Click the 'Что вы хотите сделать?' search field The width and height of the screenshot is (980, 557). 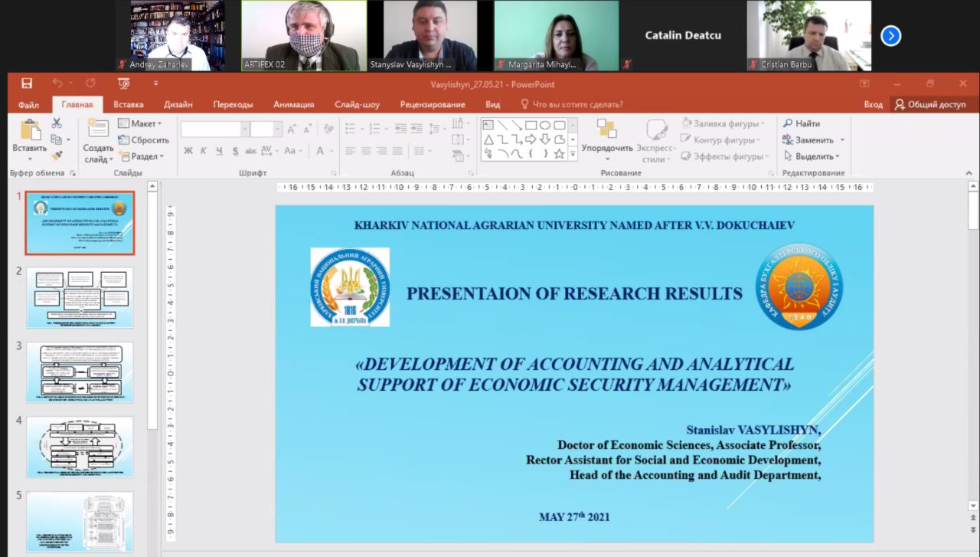[x=571, y=105]
